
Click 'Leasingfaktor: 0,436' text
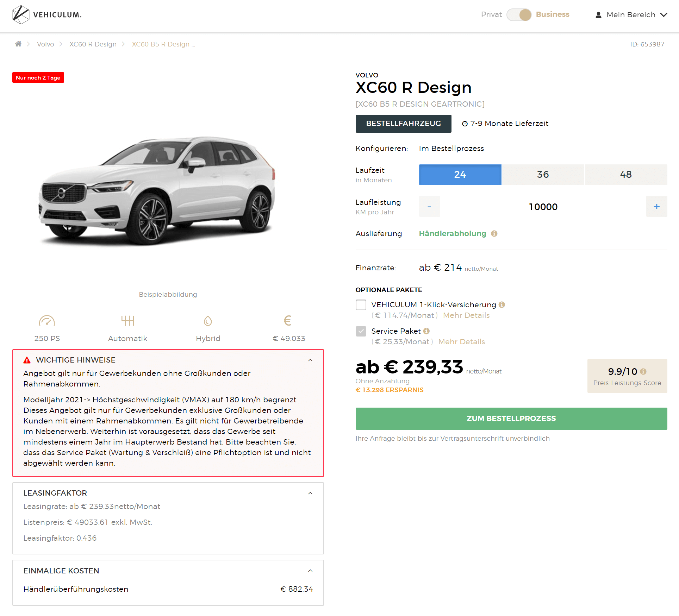tap(60, 538)
